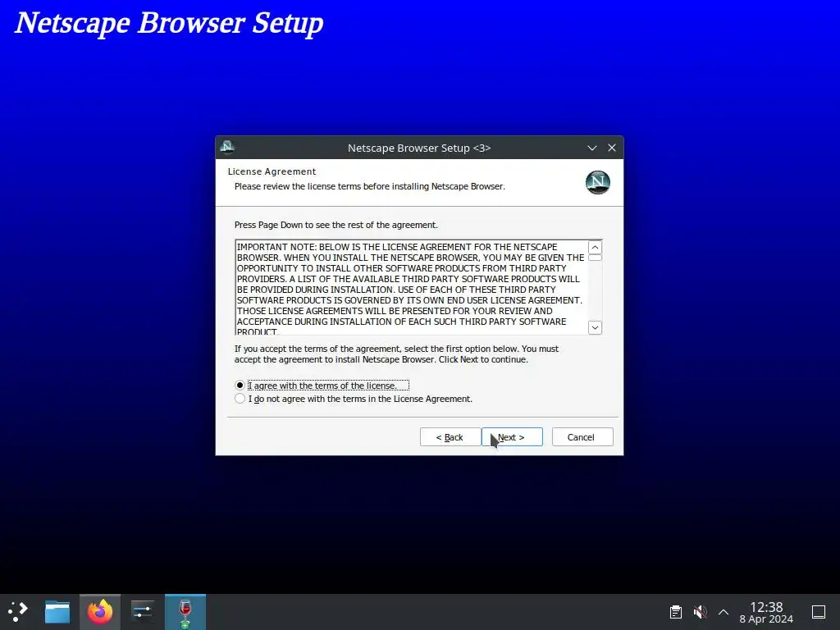The height and width of the screenshot is (630, 840).
Task: Click the muted volume tray icon
Action: click(700, 612)
